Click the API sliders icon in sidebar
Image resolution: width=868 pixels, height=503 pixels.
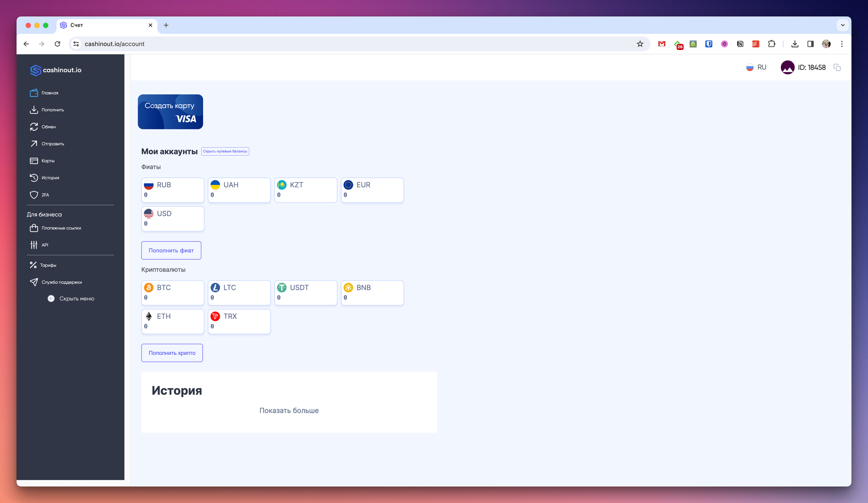pyautogui.click(x=34, y=245)
